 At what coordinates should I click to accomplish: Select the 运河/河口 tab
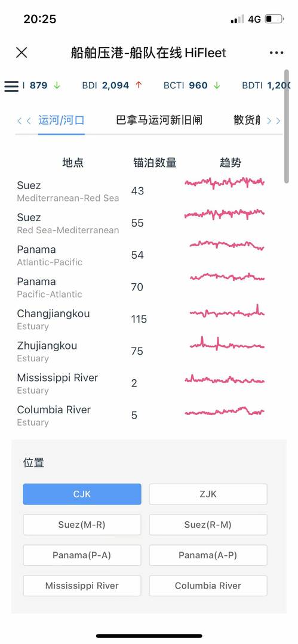point(62,120)
